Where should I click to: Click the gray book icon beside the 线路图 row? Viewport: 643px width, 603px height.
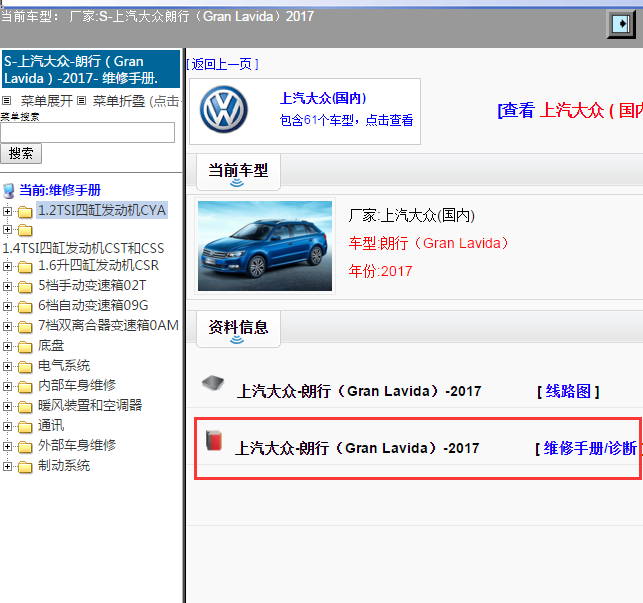(213, 383)
